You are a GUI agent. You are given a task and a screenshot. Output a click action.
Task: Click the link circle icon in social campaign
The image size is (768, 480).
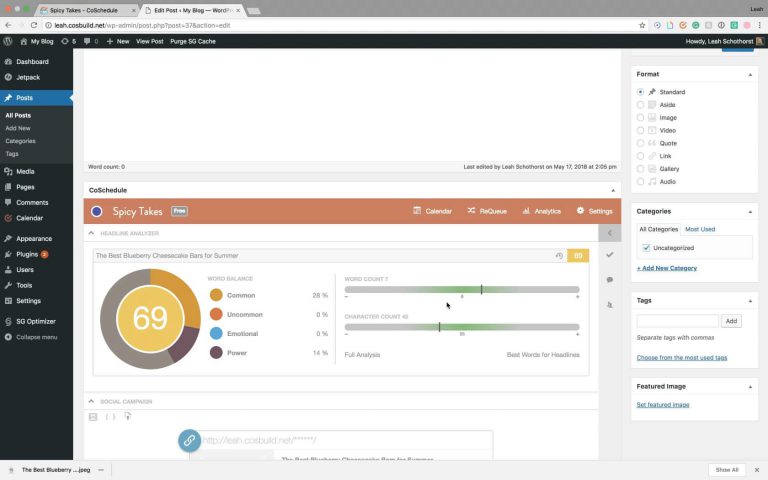tap(190, 440)
